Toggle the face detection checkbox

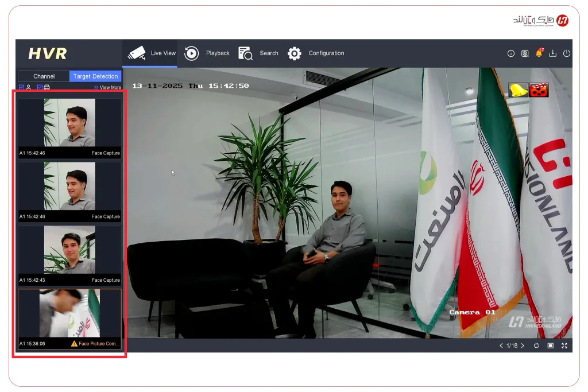click(x=21, y=87)
